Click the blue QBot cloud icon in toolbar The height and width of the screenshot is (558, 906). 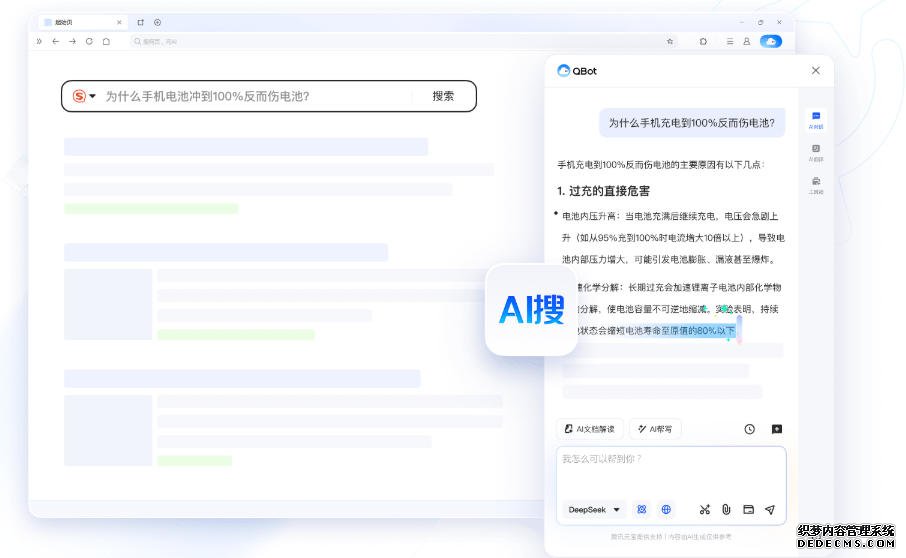pyautogui.click(x=770, y=41)
